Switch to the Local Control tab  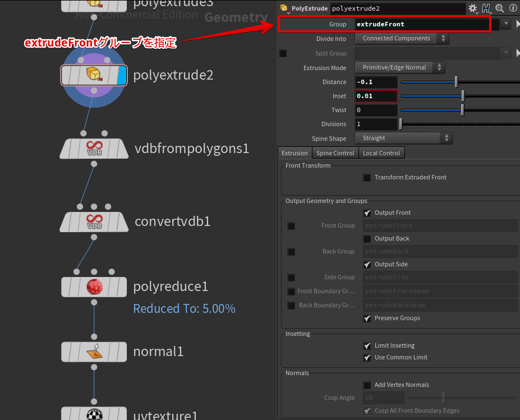[x=381, y=153]
